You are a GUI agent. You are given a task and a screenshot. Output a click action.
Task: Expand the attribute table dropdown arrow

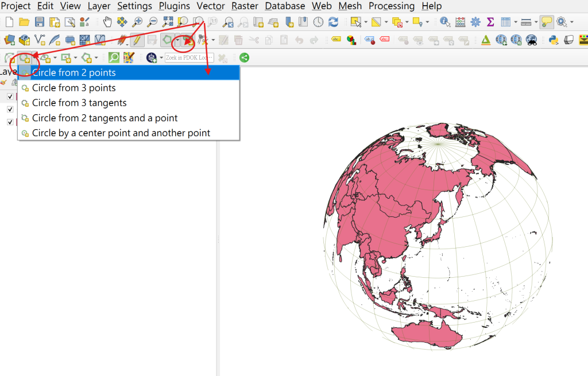(516, 22)
